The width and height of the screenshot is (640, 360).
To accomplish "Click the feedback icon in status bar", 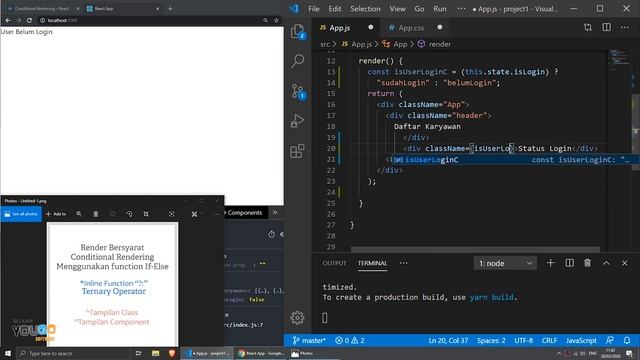I will [x=610, y=340].
